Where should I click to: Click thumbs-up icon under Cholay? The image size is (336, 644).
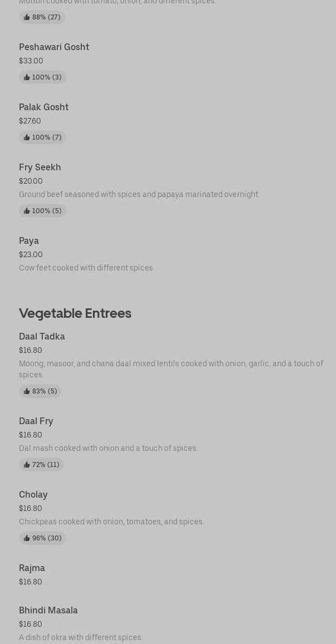click(27, 538)
